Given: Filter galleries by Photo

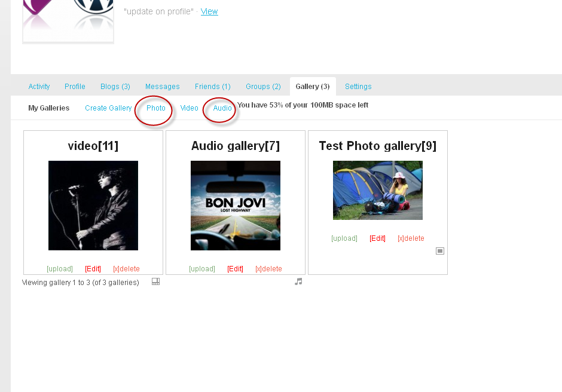Looking at the screenshot, I should click(156, 108).
